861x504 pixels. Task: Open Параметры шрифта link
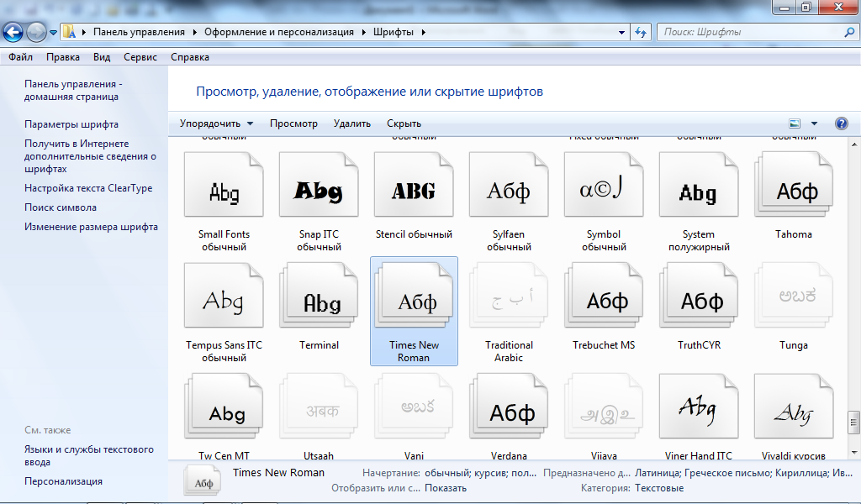click(x=71, y=124)
